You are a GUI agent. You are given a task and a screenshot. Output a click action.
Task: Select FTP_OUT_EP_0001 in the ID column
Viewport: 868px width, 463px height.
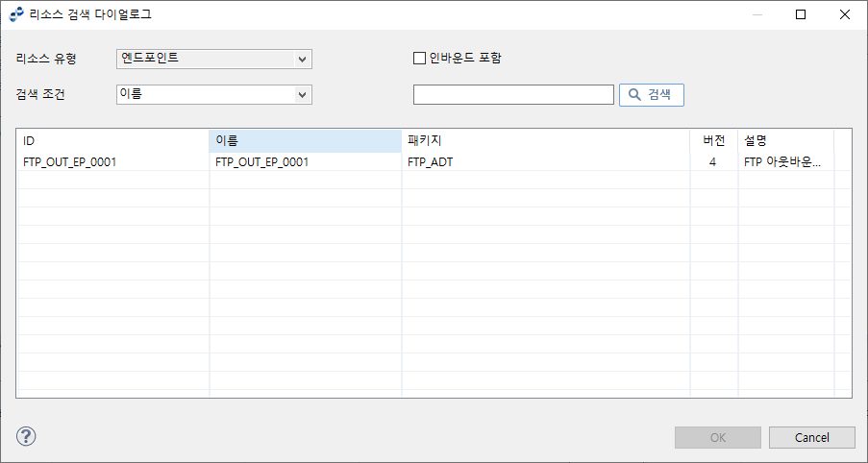112,162
